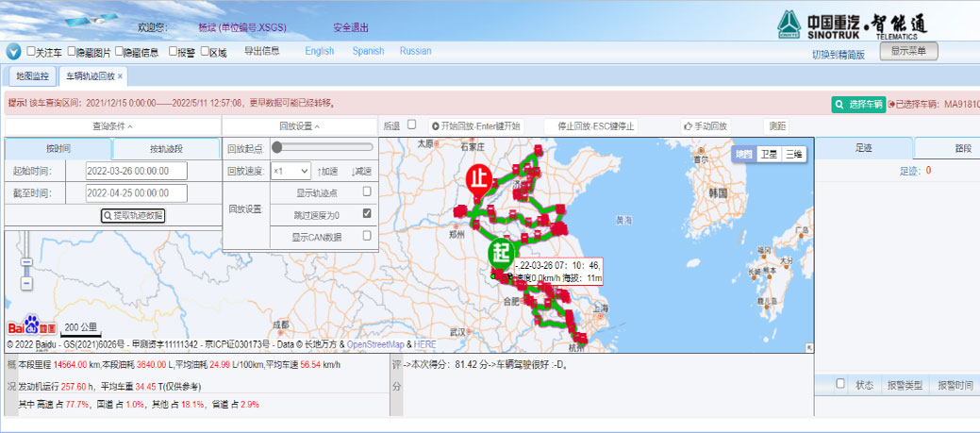Click the 报警时间 column header
980x433 pixels.
tap(955, 385)
